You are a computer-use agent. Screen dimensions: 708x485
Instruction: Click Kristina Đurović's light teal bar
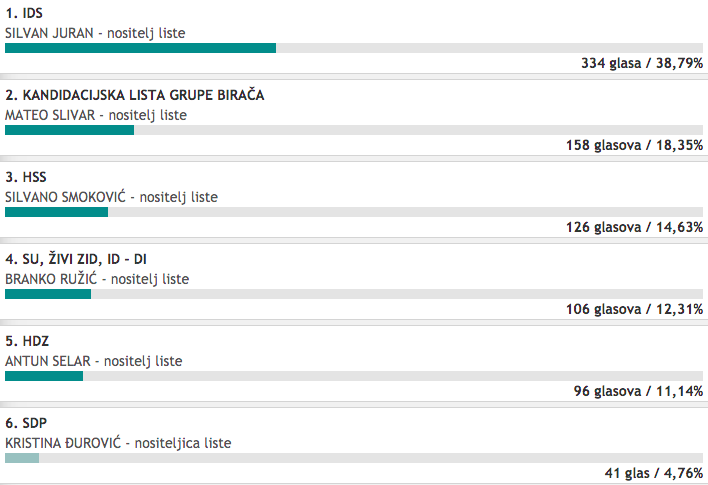coord(22,458)
